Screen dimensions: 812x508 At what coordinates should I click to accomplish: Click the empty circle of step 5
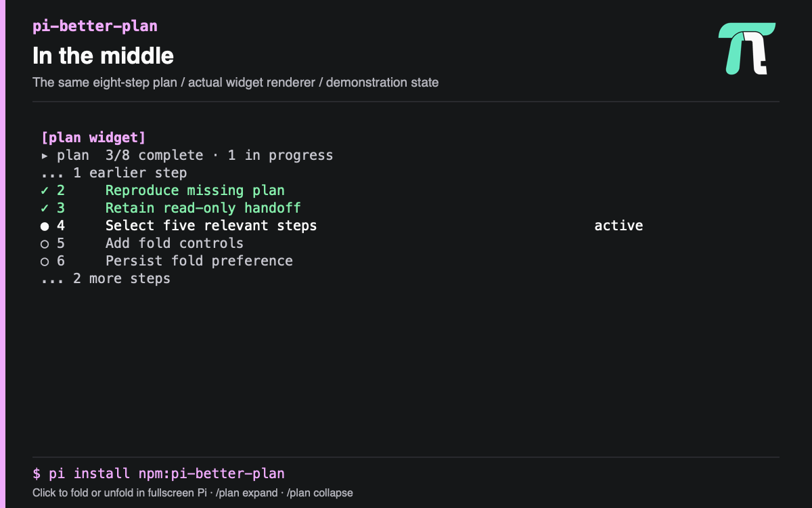point(45,243)
